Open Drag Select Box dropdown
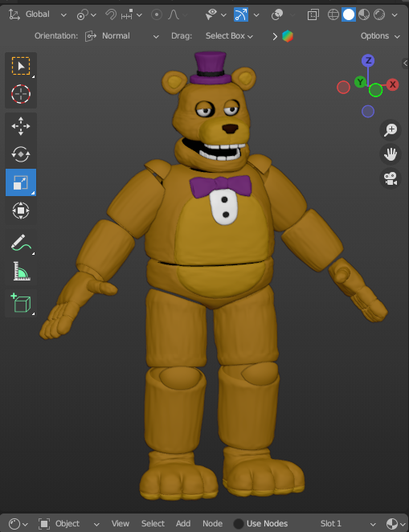The height and width of the screenshot is (532, 409). 229,36
